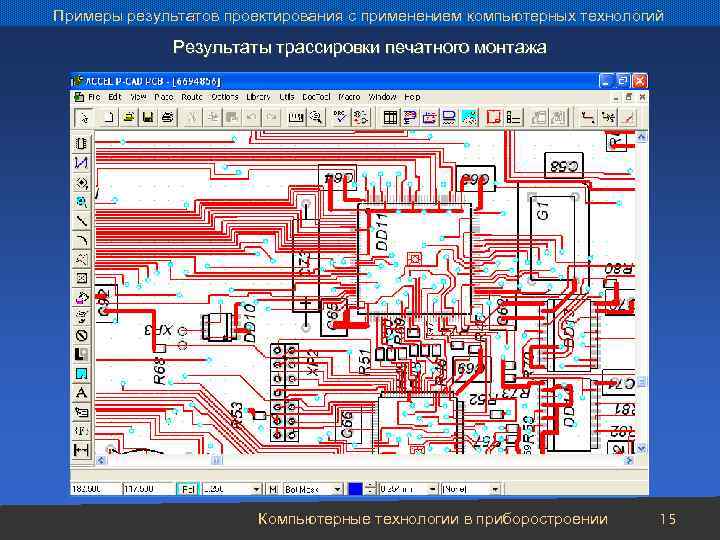The image size is (720, 540).
Task: Toggle the Rel grid button
Action: [188, 489]
